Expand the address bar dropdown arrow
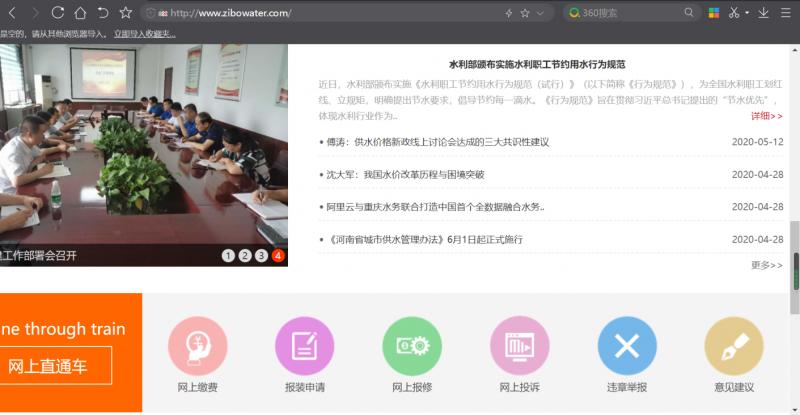This screenshot has height=415, width=800. click(541, 13)
